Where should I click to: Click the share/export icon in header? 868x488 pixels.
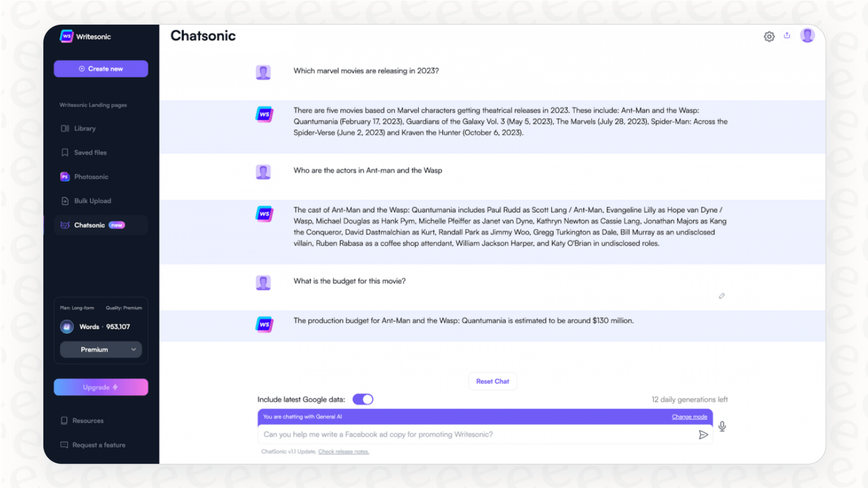coord(787,36)
